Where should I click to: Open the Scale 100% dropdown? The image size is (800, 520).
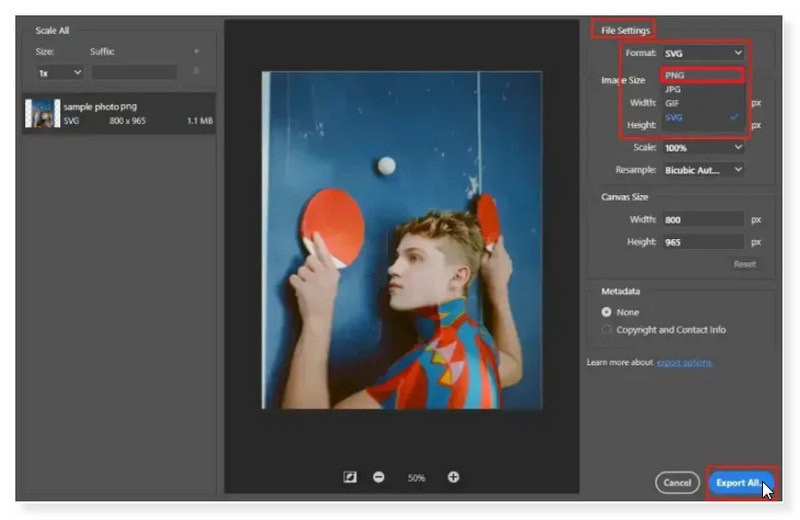(x=703, y=147)
